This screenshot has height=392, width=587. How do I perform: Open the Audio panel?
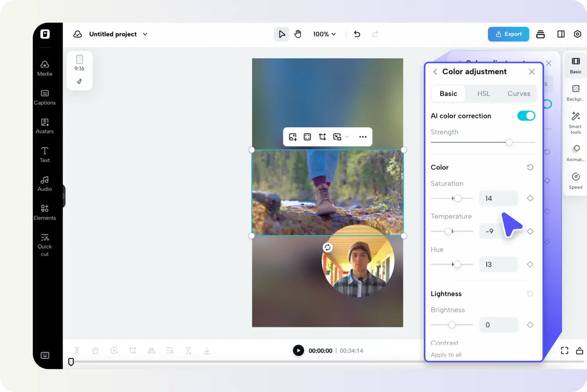tap(44, 183)
